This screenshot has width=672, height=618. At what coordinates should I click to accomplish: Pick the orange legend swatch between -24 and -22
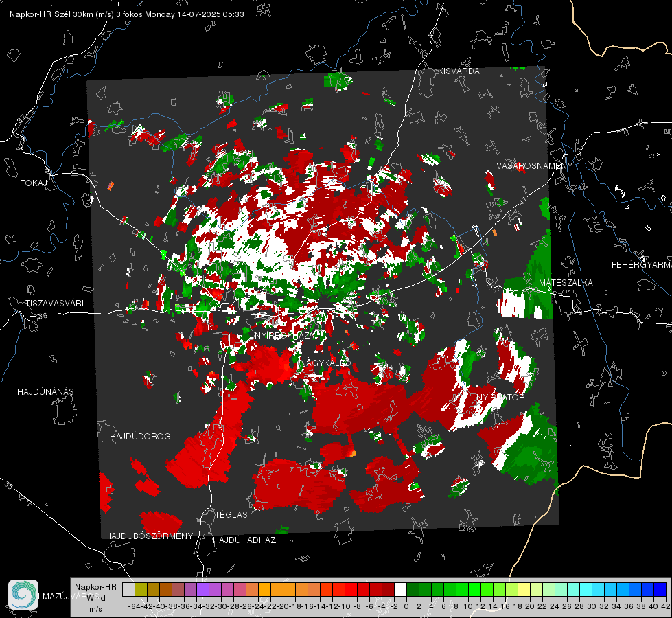pyautogui.click(x=264, y=590)
